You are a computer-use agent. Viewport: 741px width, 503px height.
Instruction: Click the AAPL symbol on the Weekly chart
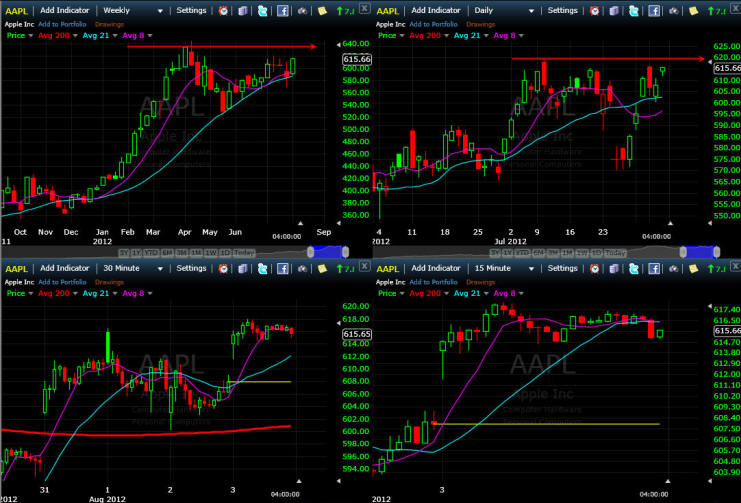pos(17,11)
